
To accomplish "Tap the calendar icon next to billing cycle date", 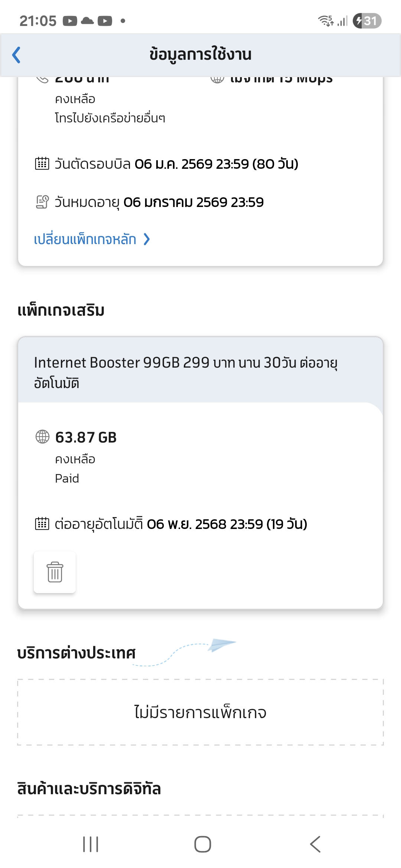I will (x=42, y=163).
